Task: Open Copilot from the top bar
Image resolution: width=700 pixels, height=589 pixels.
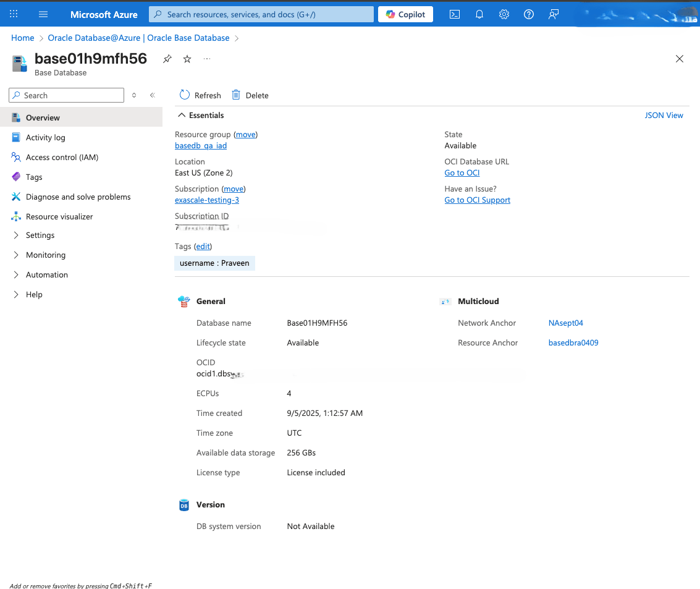Action: 405,14
